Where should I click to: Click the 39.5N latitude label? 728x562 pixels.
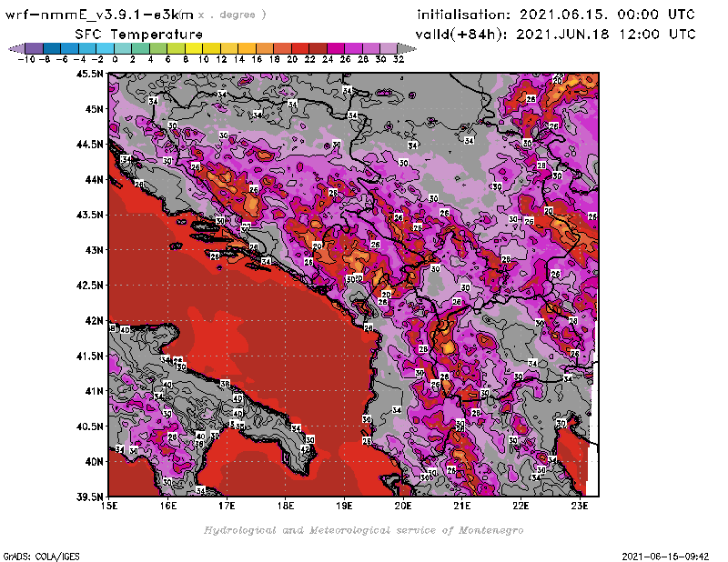pos(89,497)
